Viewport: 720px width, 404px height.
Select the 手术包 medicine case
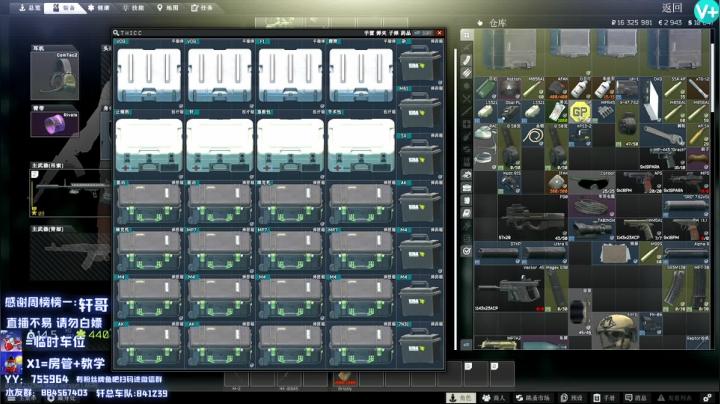(x=361, y=144)
